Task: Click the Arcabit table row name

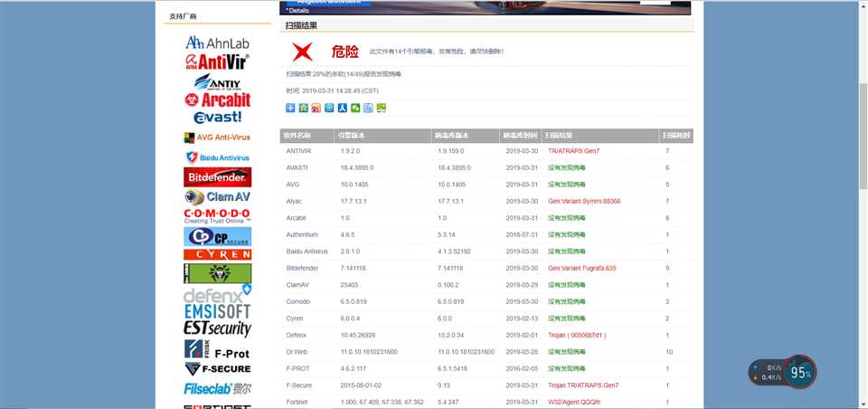Action: (x=296, y=218)
